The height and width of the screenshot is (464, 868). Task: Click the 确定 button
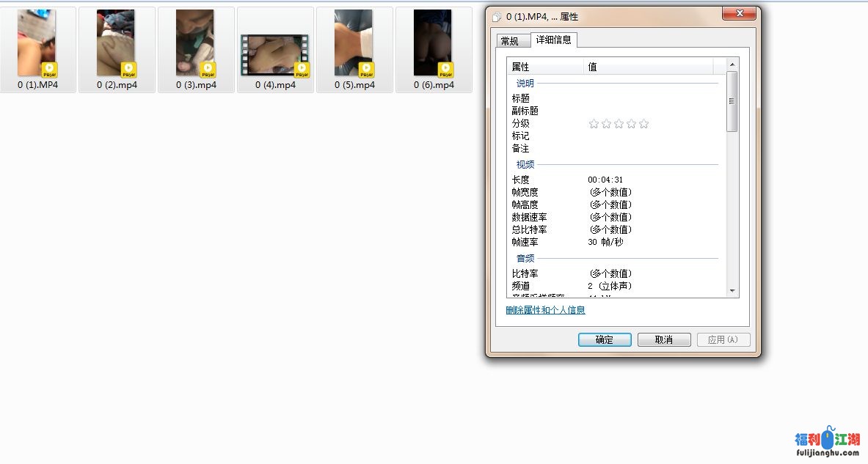[604, 340]
